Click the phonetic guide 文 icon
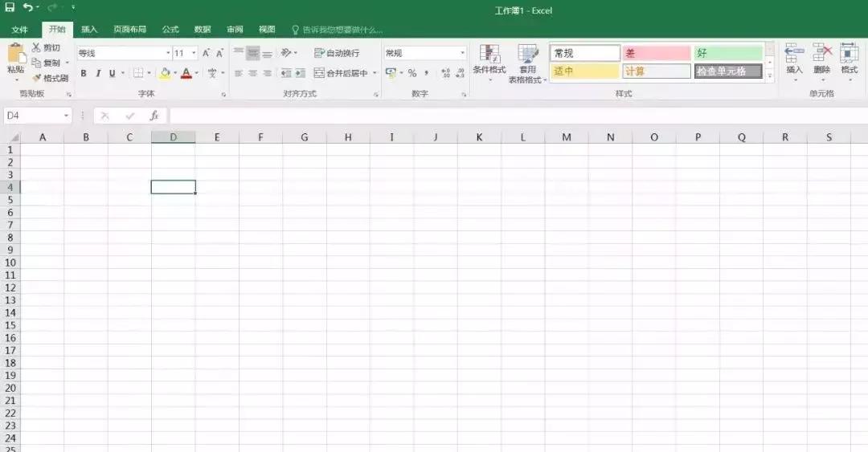The width and height of the screenshot is (868, 452). 212,73
